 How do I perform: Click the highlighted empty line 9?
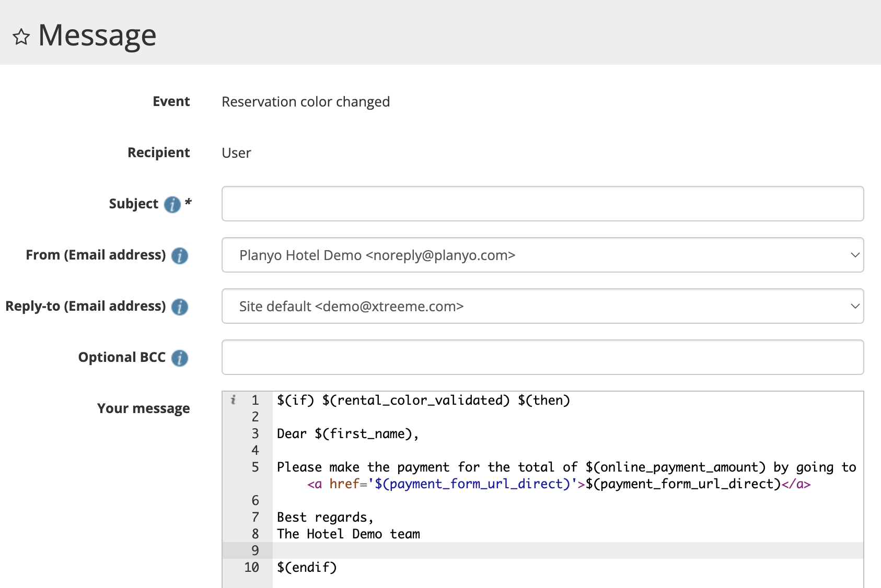click(567, 550)
